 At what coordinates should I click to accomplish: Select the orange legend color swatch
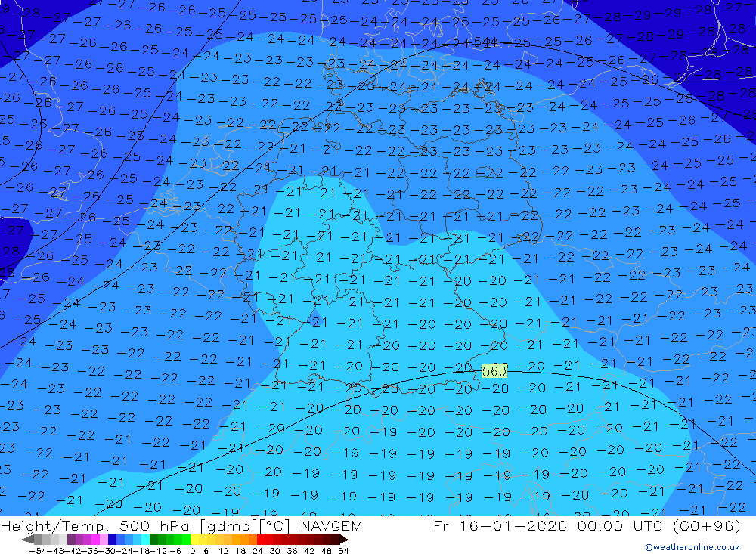click(x=245, y=540)
